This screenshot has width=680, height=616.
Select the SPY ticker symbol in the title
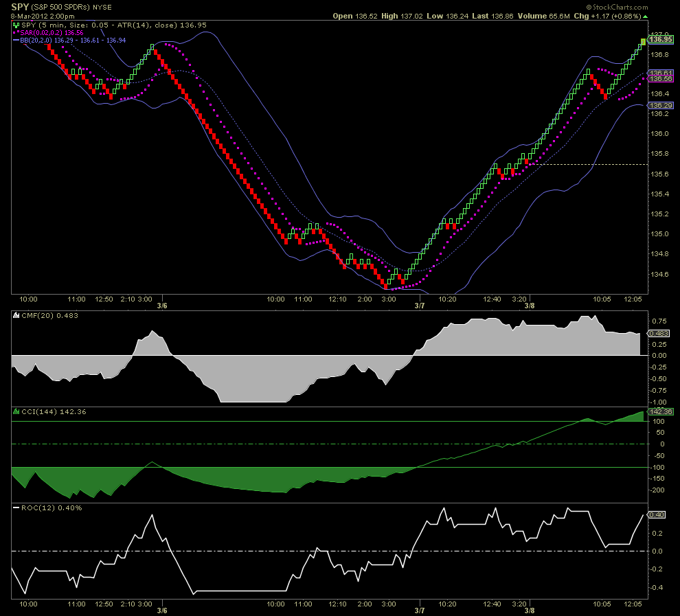(20, 7)
